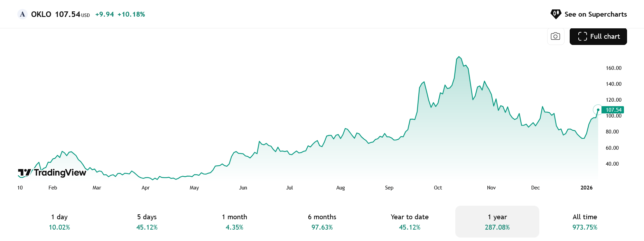This screenshot has height=241, width=644.
Task: Click the OKLO round symbol logo
Action: coord(22,14)
